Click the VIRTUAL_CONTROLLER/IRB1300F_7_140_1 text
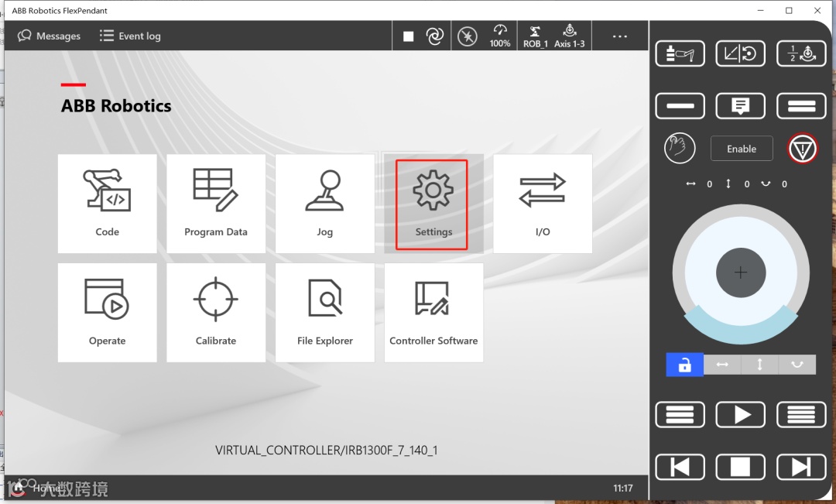This screenshot has width=836, height=504. [x=327, y=450]
